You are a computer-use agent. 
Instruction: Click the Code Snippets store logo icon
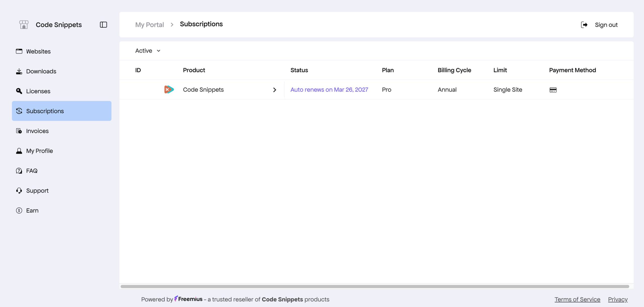[x=24, y=25]
